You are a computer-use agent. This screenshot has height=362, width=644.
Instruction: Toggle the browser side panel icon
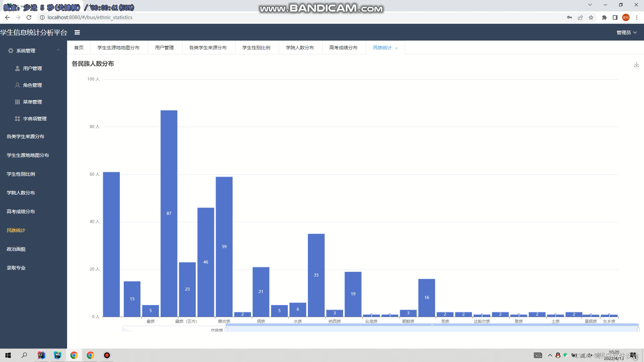(615, 17)
